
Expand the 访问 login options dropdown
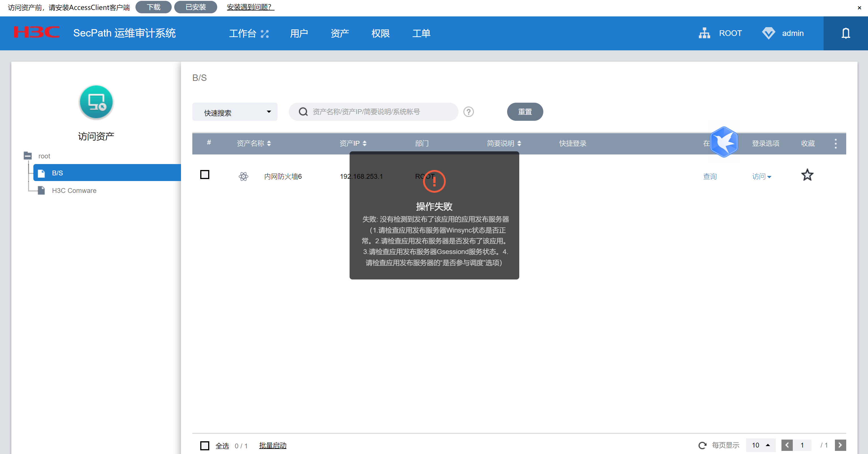pyautogui.click(x=762, y=176)
